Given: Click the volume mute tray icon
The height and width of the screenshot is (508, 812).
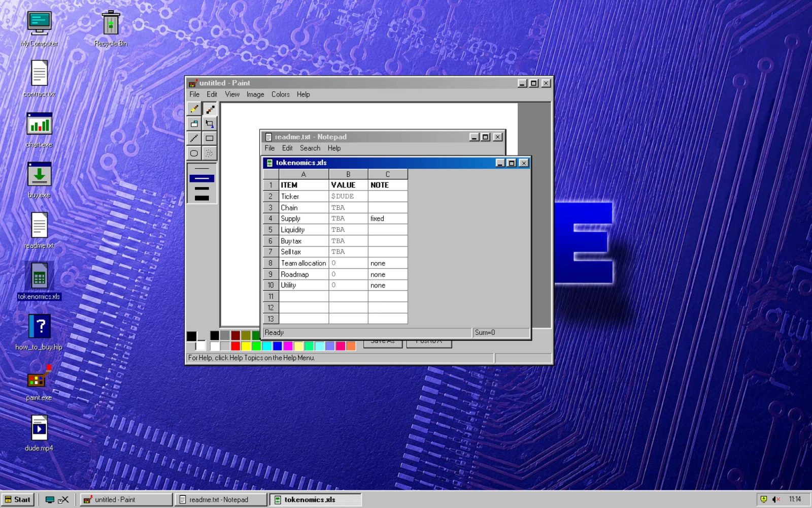Looking at the screenshot, I should [776, 499].
